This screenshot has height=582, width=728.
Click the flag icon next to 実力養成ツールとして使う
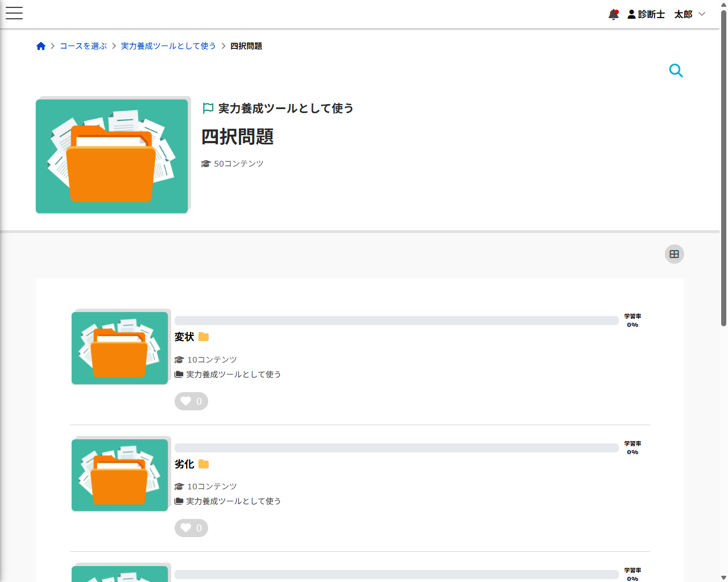tap(208, 107)
